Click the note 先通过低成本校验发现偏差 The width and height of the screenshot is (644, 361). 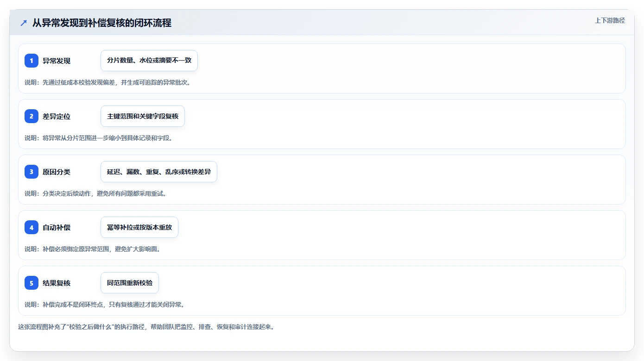107,82
